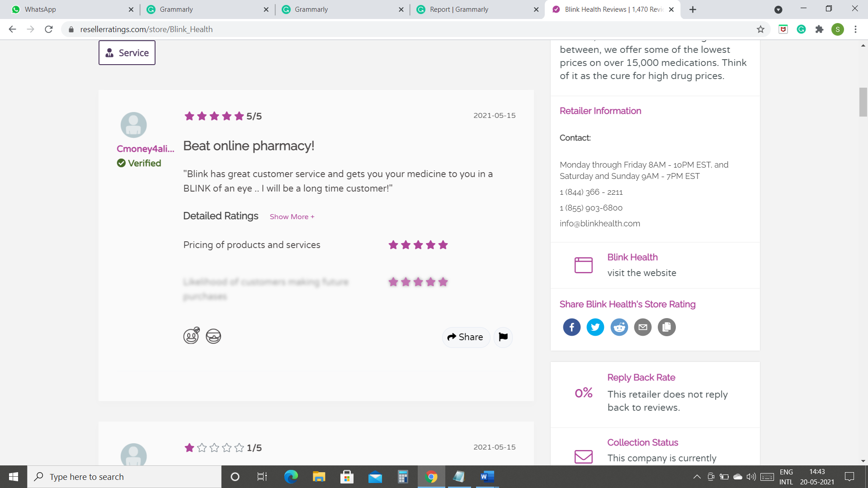Open Microsoft Store from taskbar

coord(347,477)
